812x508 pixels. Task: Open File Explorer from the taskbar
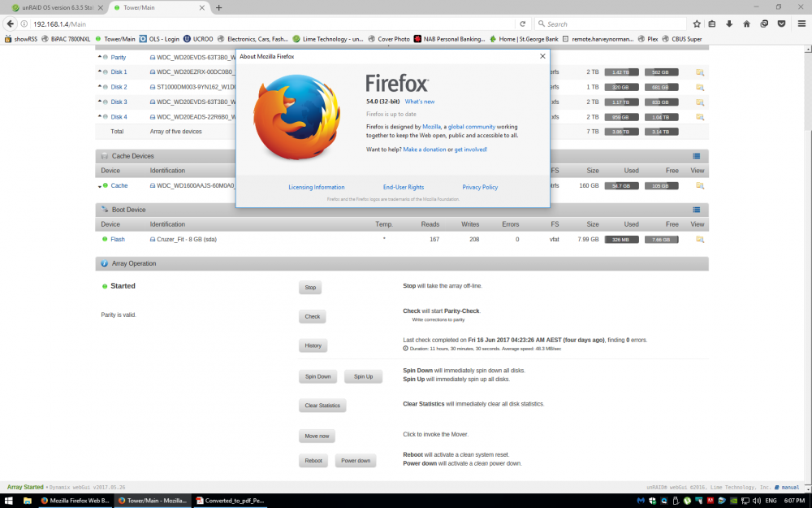click(x=27, y=501)
